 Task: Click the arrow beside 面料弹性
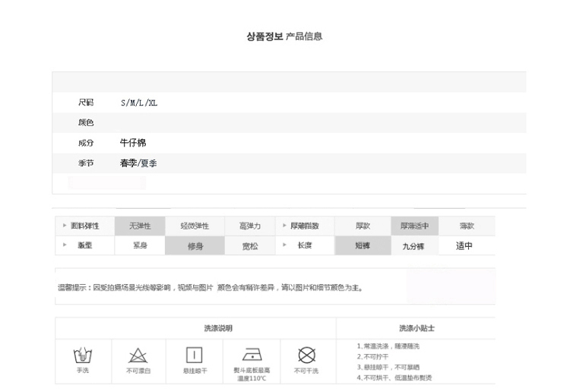click(65, 226)
